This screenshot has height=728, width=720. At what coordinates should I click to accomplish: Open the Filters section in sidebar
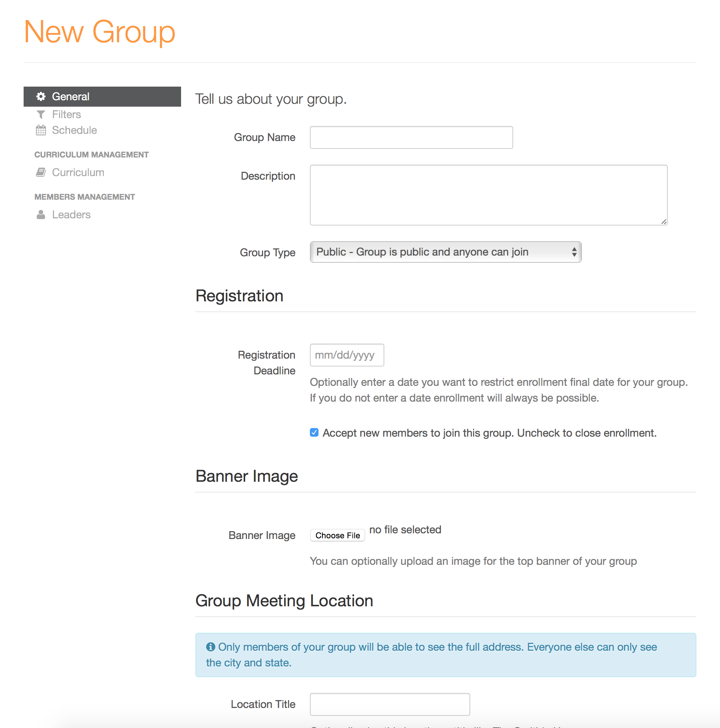point(66,114)
